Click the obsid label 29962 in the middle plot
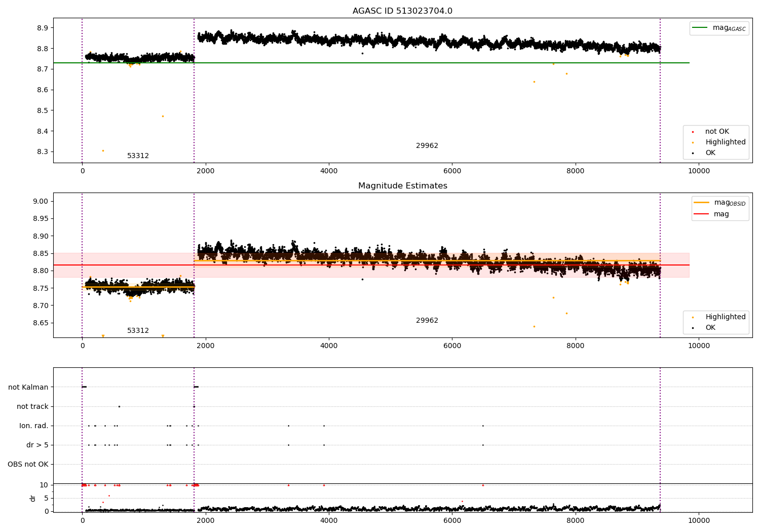 (x=427, y=321)
